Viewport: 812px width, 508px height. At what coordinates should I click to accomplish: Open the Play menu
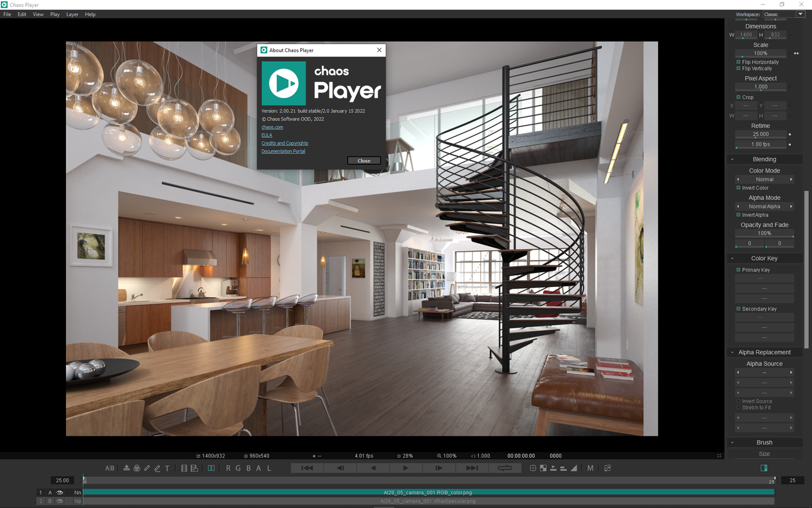coord(55,14)
